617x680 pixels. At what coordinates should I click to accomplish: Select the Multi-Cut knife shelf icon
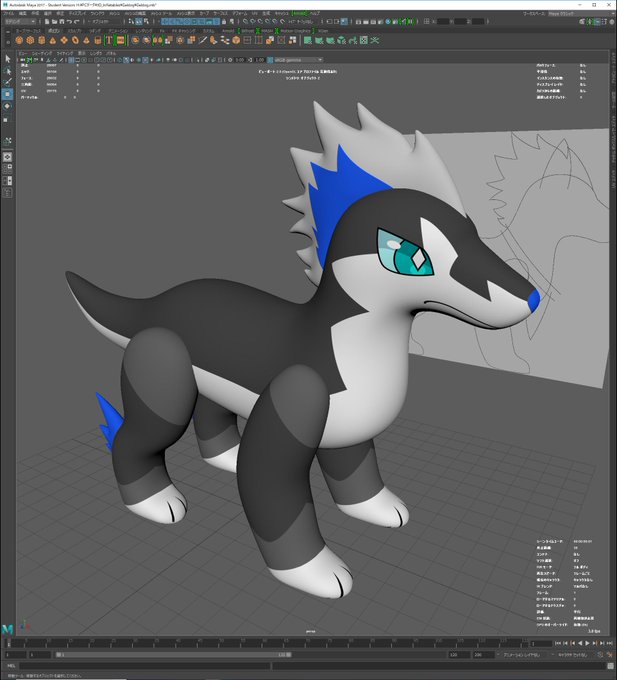click(x=202, y=40)
